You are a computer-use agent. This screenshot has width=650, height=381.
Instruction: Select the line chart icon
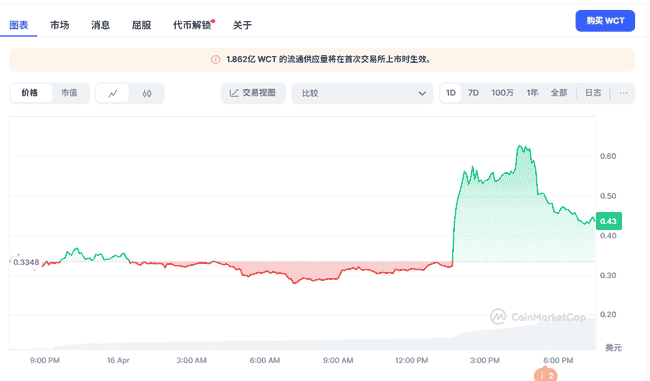pos(113,93)
